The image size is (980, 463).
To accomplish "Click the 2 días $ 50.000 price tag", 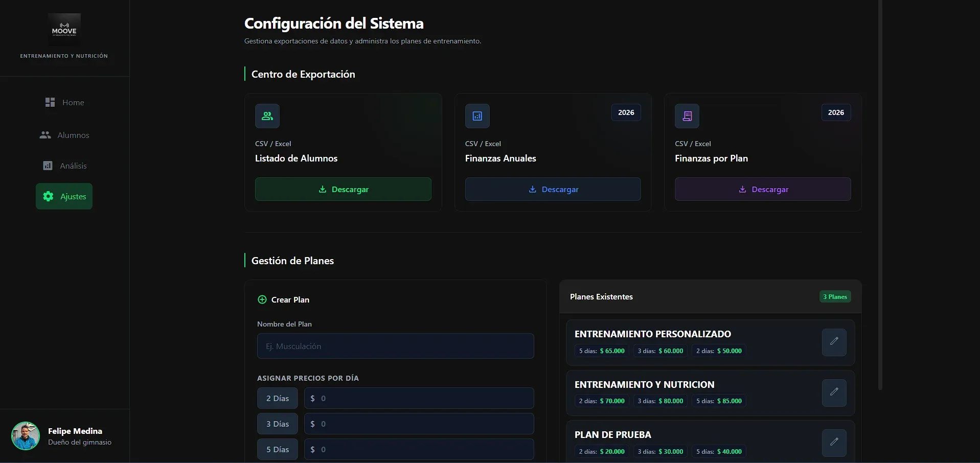I will click(719, 351).
